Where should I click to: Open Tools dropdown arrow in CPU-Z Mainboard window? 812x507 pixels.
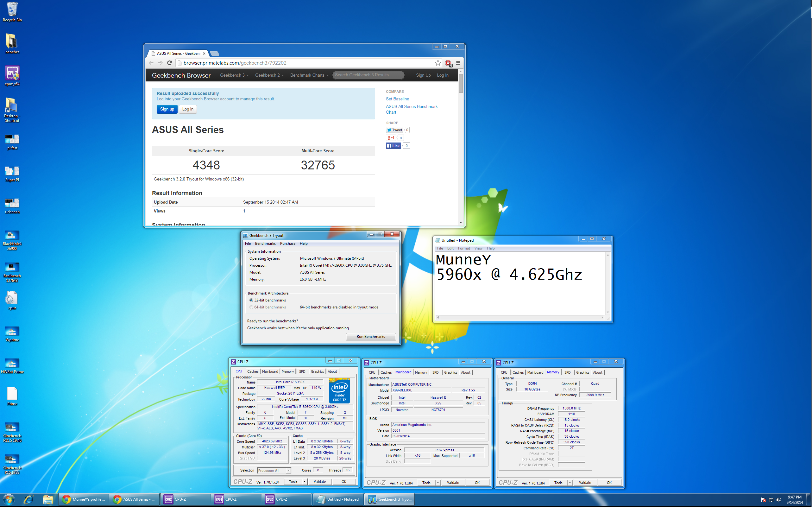click(x=438, y=483)
